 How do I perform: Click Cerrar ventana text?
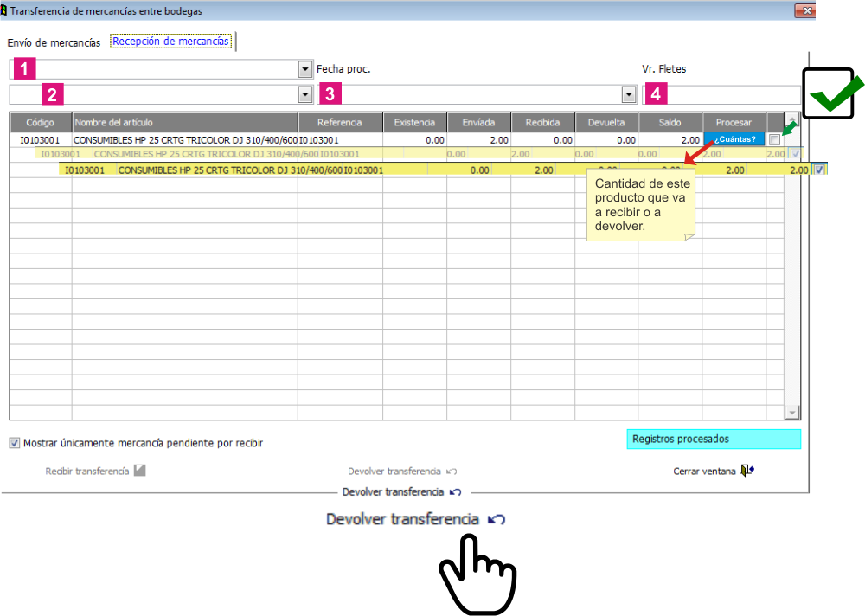point(704,472)
